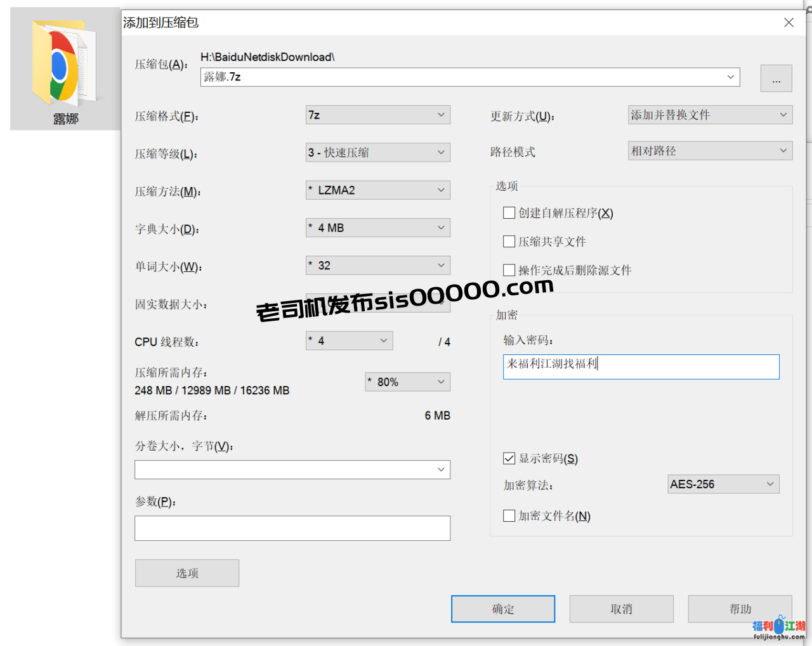Toggle 压缩共享文件 checkbox
812x646 pixels.
509,242
